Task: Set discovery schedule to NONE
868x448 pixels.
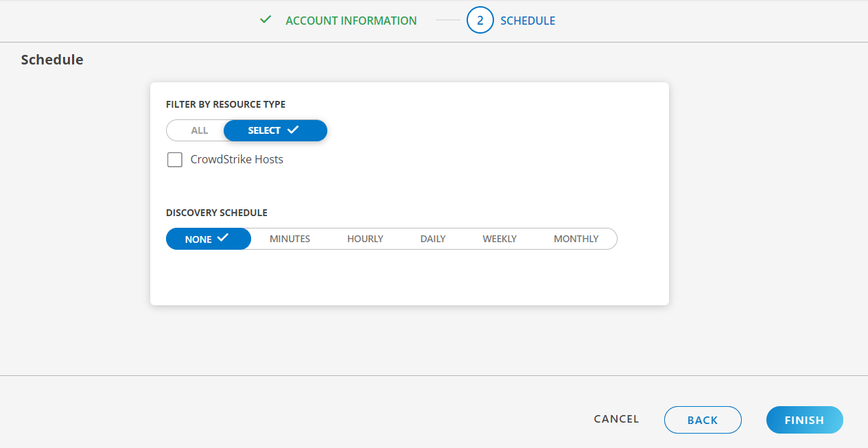Action: tap(209, 239)
